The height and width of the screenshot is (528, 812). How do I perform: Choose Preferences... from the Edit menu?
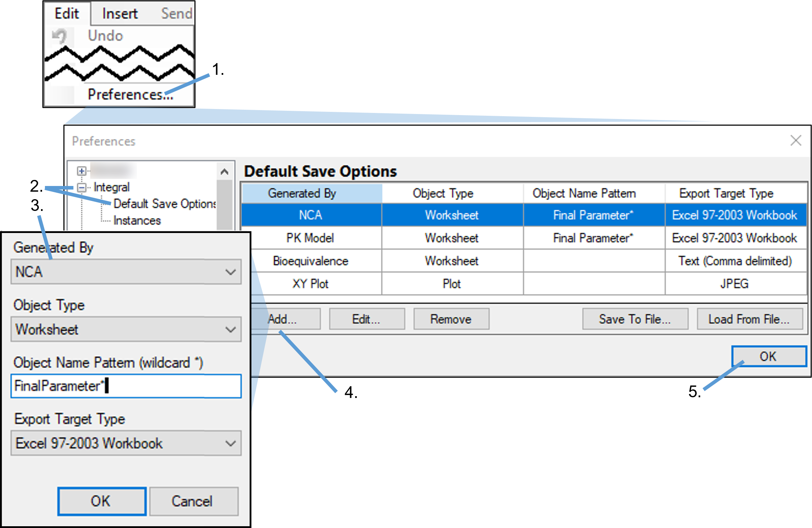click(130, 95)
